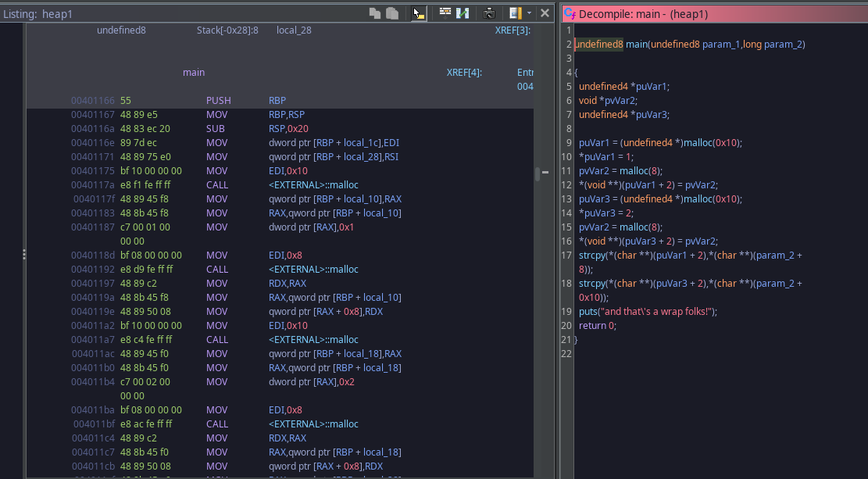Viewport: 868px width, 479px height.
Task: Click CALL mnemonic at 004011a7
Action: (x=217, y=340)
